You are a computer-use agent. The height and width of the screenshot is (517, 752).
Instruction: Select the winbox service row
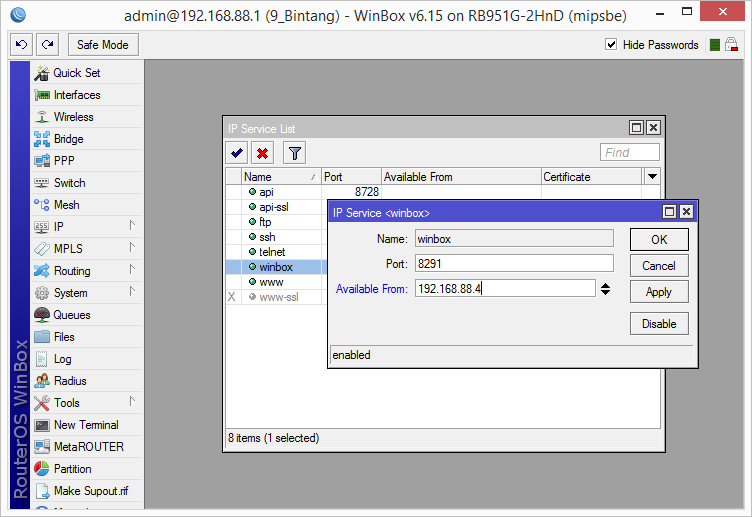click(276, 267)
